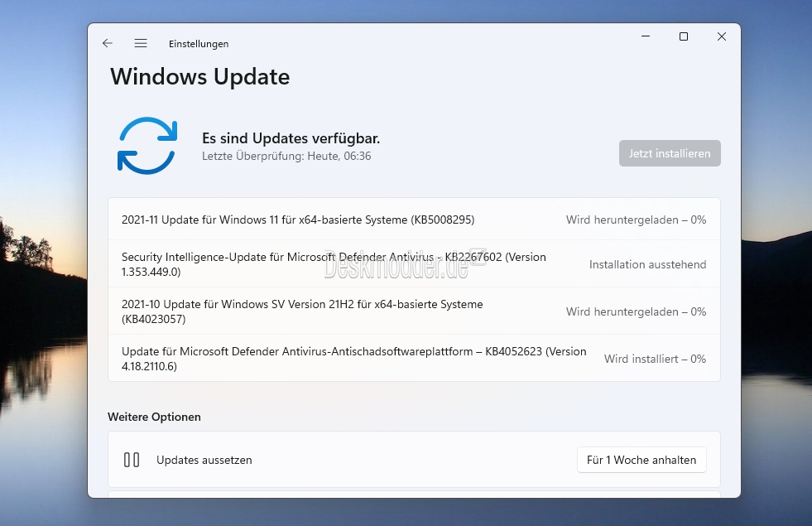Click the Windows Update page heading
This screenshot has width=812, height=526.
[x=199, y=77]
